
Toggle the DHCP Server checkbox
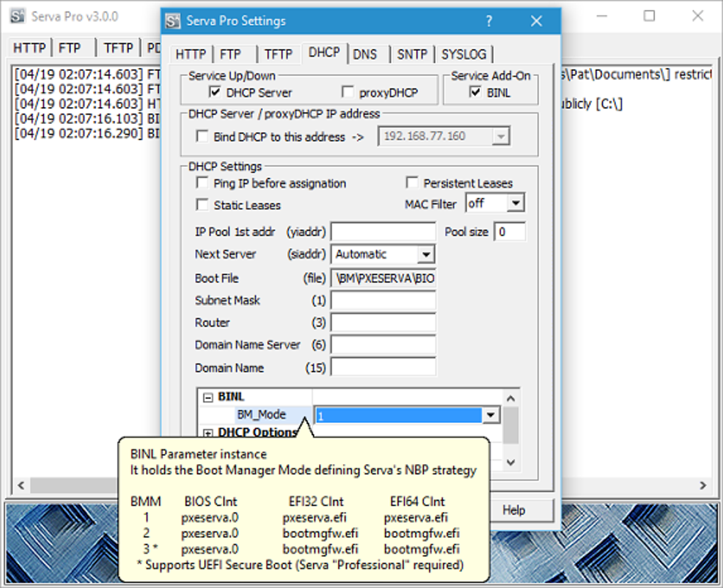click(x=215, y=92)
